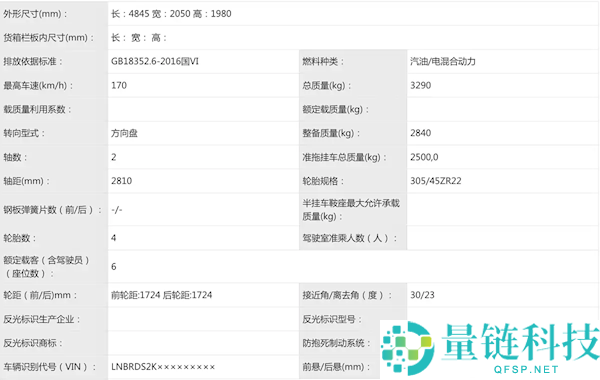Click the 货箱栏板内尺寸(mm) label
Image resolution: width=600 pixels, height=380 pixels.
point(48,38)
